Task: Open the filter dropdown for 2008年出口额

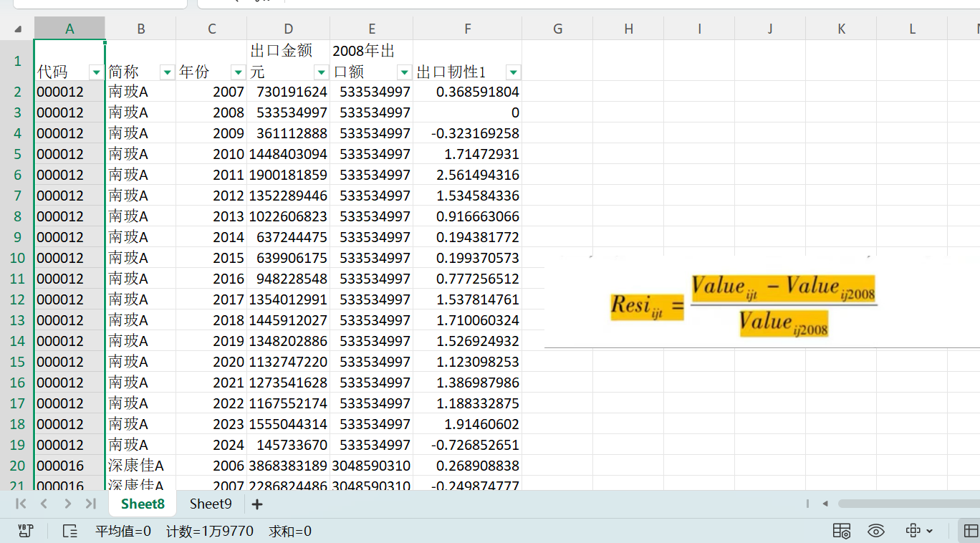Action: [404, 72]
